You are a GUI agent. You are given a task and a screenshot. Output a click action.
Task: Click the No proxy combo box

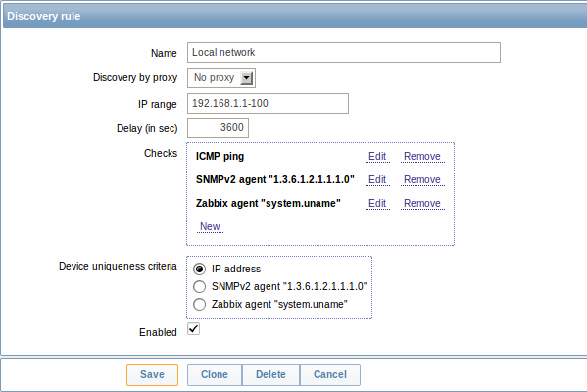(221, 77)
